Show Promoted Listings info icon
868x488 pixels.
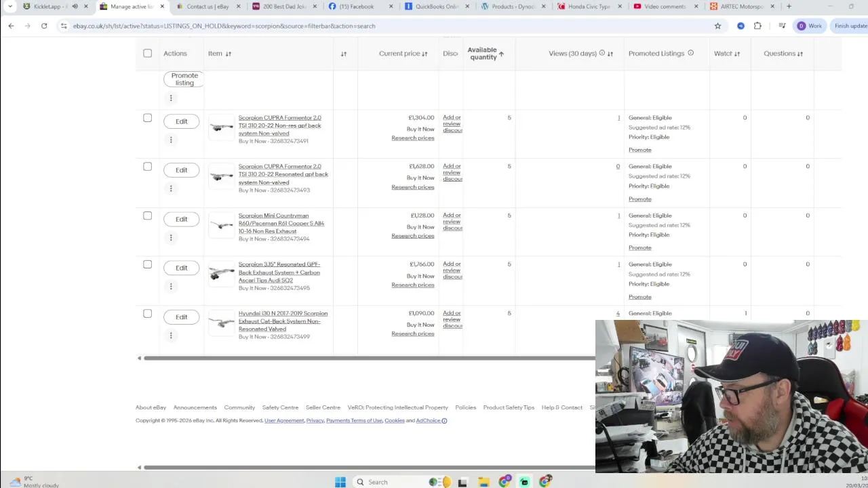click(690, 53)
